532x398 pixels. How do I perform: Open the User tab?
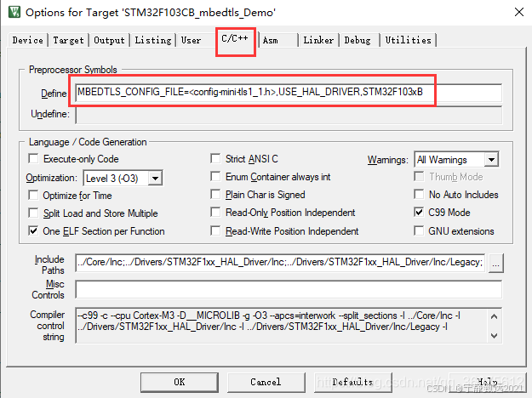(191, 40)
